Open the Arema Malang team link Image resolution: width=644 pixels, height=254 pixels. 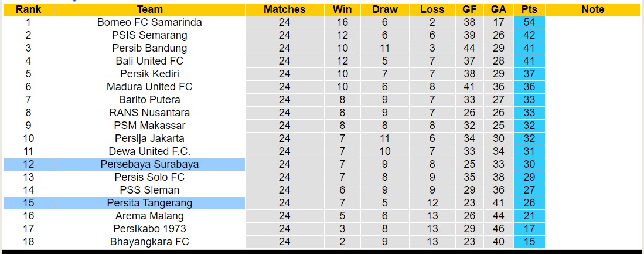[x=149, y=216]
